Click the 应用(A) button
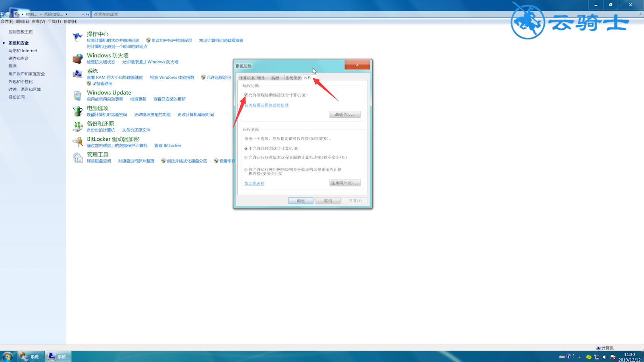This screenshot has width=644, height=362. tap(355, 201)
